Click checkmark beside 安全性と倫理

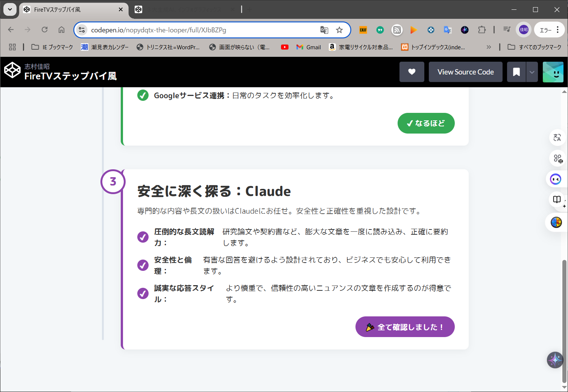coord(143,265)
